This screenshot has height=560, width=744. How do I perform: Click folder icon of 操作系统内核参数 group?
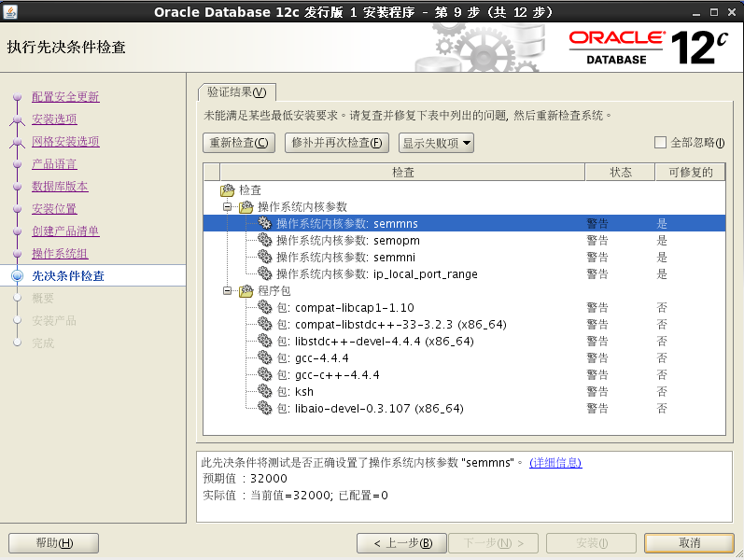(246, 206)
